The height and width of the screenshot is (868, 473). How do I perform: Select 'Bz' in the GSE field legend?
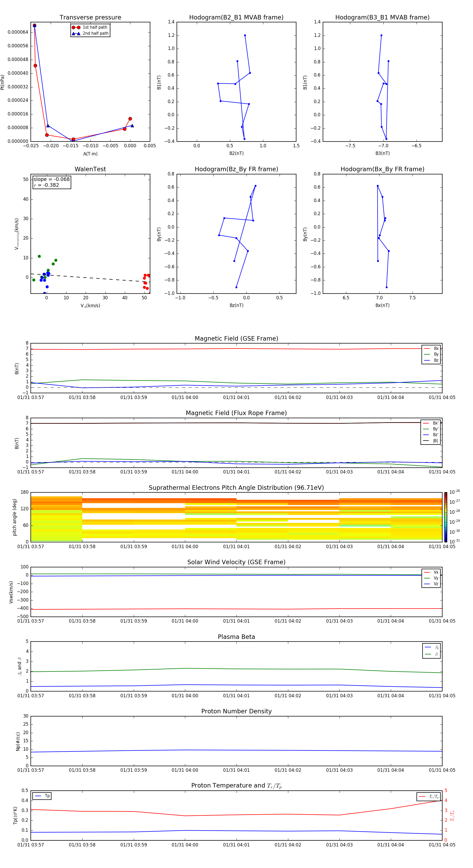click(431, 360)
